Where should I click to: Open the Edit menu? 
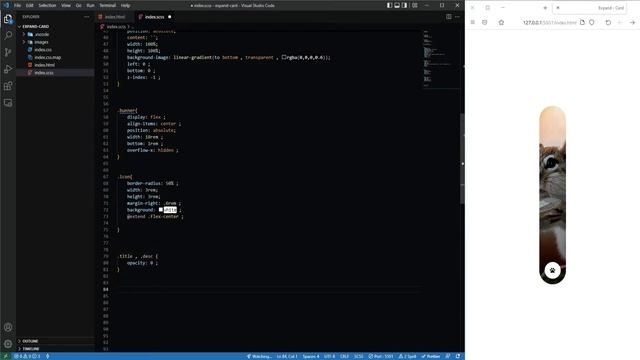(x=30, y=5)
